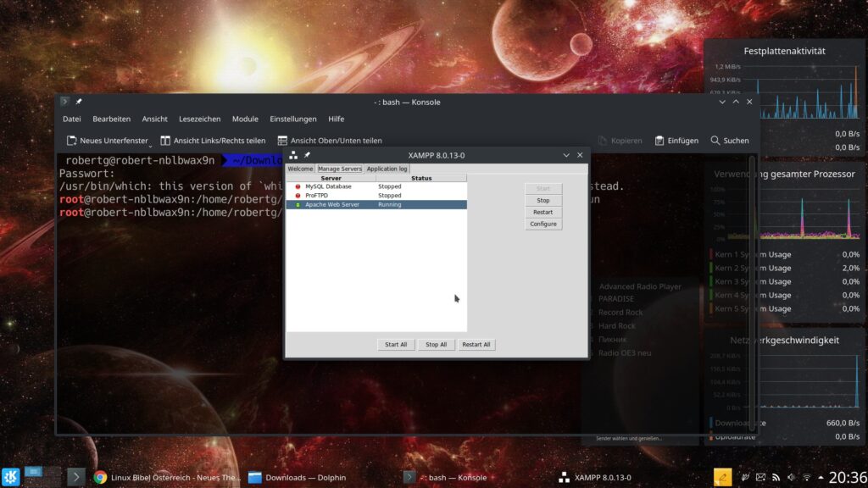Click the XAMPP logo icon in title bar
Viewport: 868px width, 488px height.
[x=293, y=156]
